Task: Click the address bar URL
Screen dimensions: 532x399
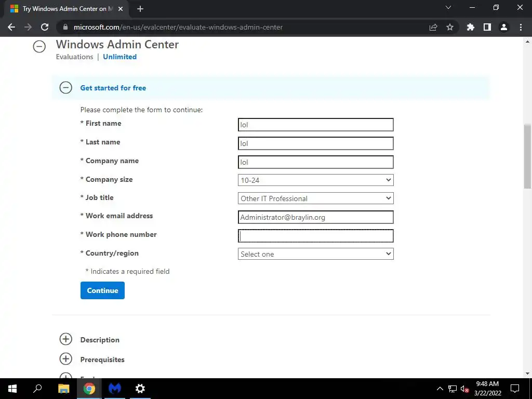Action: (178, 27)
